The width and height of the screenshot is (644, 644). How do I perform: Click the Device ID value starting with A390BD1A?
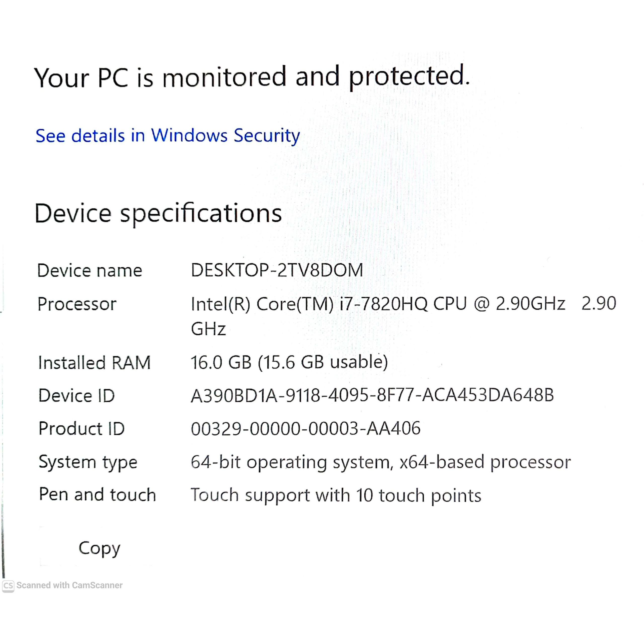tap(372, 395)
